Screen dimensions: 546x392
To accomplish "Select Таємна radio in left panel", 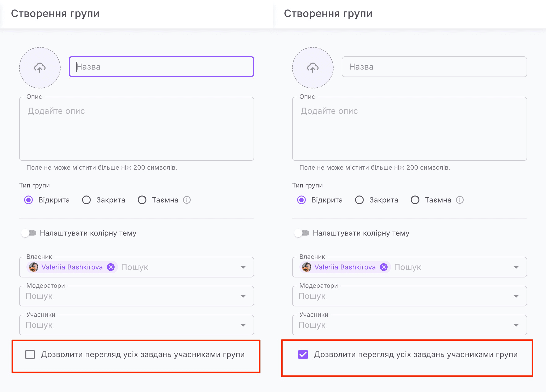I will click(142, 200).
